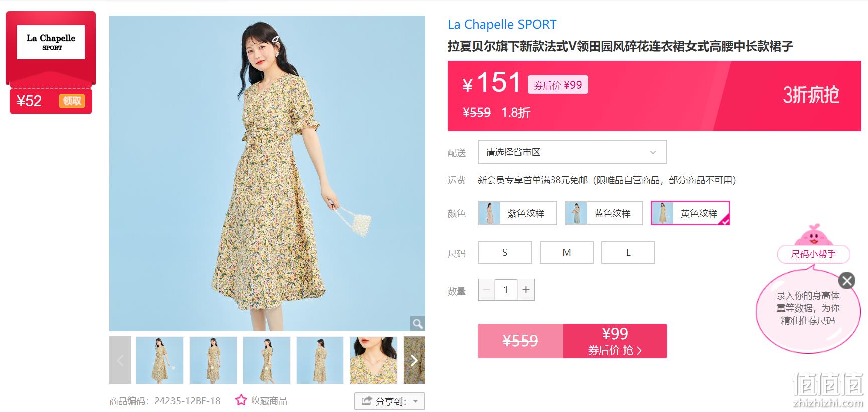The width and height of the screenshot is (868, 412).
Task: Select the 蓝色纹样 color option
Action: click(x=604, y=213)
